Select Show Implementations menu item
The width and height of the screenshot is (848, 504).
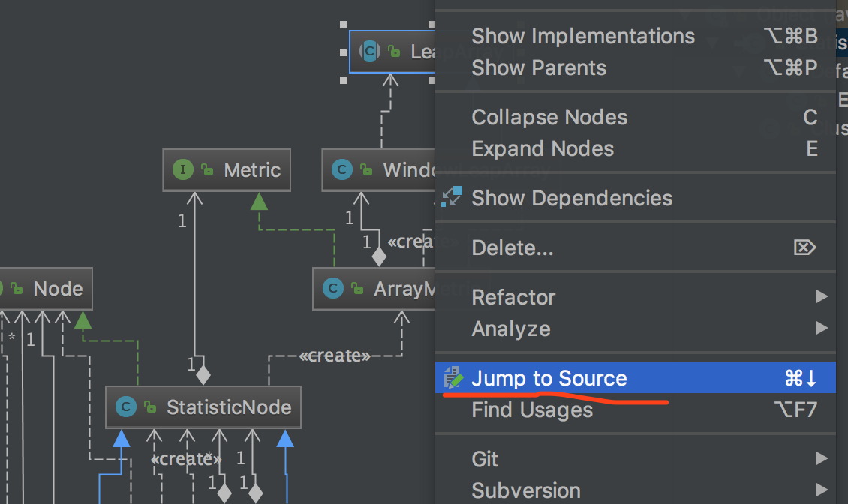click(583, 36)
